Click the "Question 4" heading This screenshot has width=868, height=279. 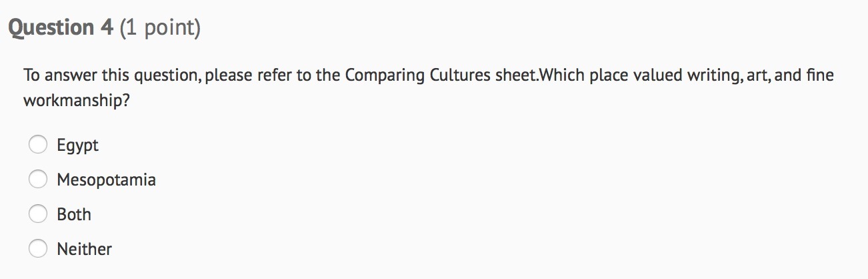61,28
